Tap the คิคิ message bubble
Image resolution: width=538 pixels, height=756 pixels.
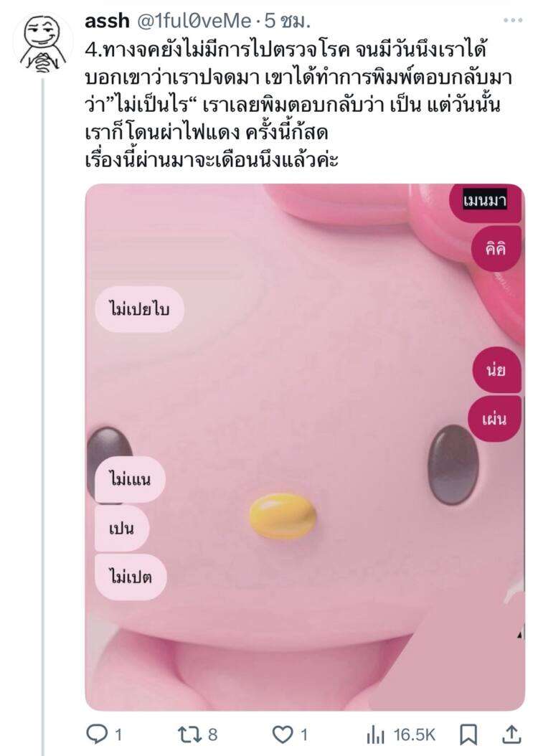pos(496,248)
